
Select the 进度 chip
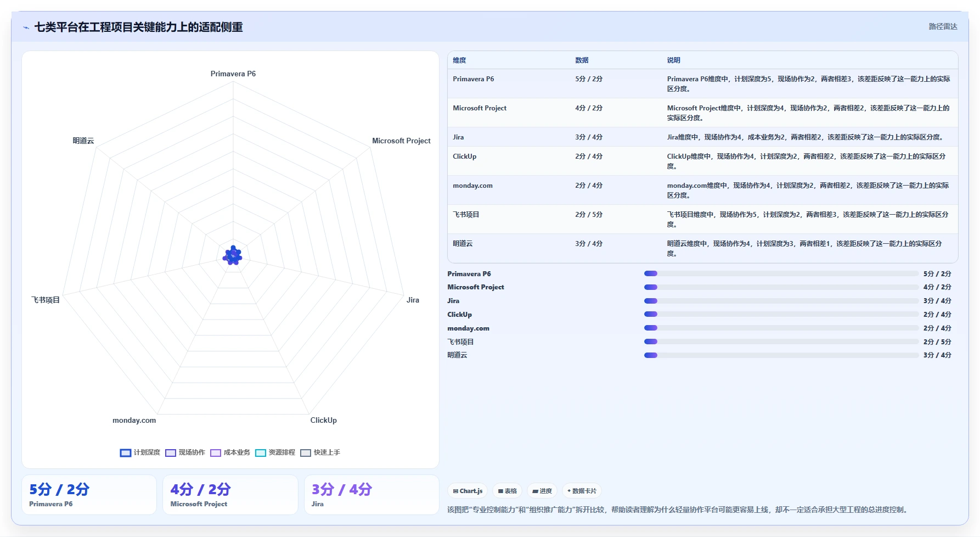tap(542, 491)
